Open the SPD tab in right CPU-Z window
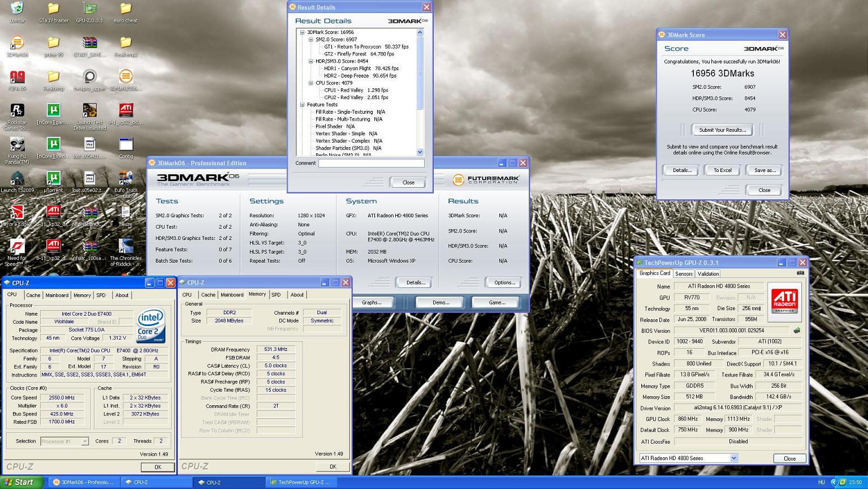Screen dimensions: 868x489 tap(276, 295)
